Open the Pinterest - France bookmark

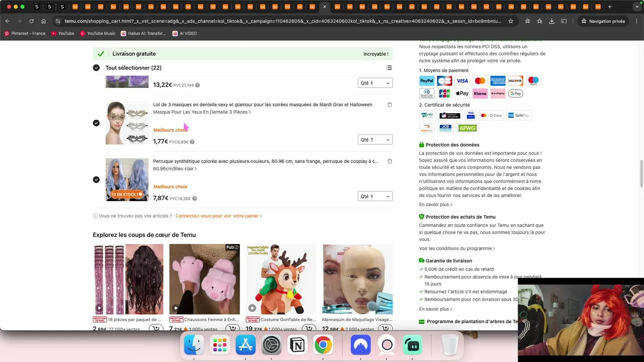[25, 33]
